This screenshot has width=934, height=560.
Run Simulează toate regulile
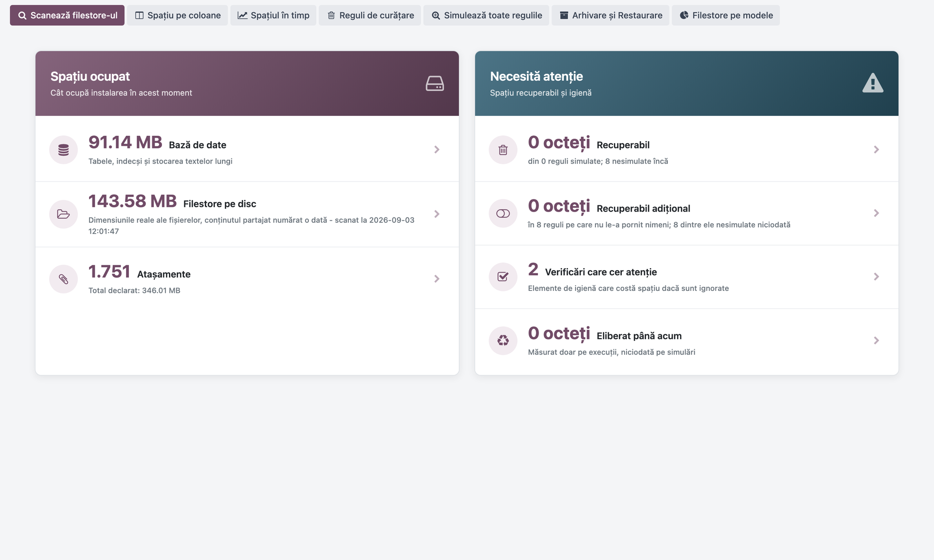coord(486,15)
